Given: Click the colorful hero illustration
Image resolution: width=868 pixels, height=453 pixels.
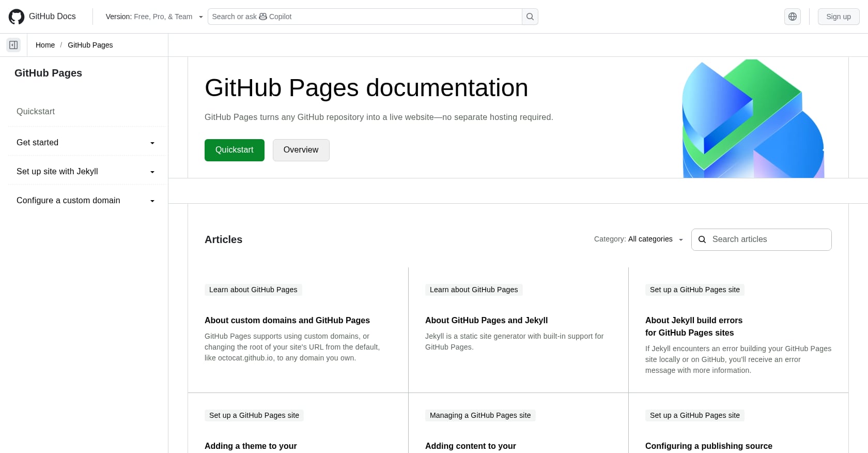Looking at the screenshot, I should coord(753,118).
